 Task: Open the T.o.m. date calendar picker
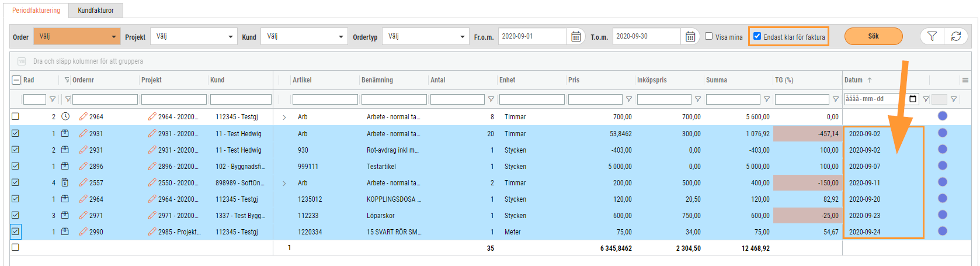(690, 37)
